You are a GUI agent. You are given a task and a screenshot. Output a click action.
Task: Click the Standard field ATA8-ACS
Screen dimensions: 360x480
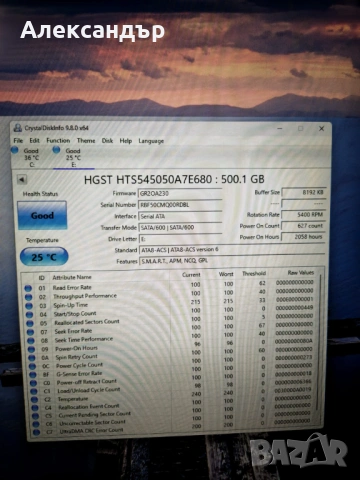click(x=232, y=250)
